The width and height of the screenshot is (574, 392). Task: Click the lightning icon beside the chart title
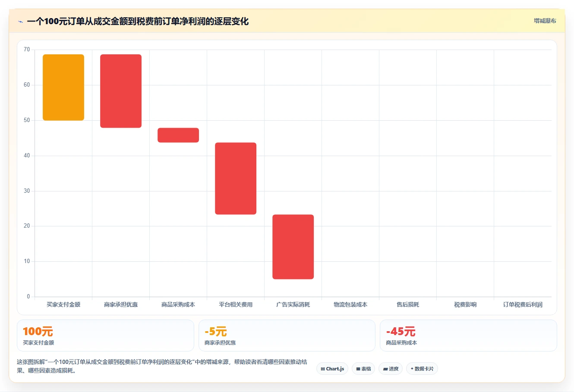click(20, 22)
